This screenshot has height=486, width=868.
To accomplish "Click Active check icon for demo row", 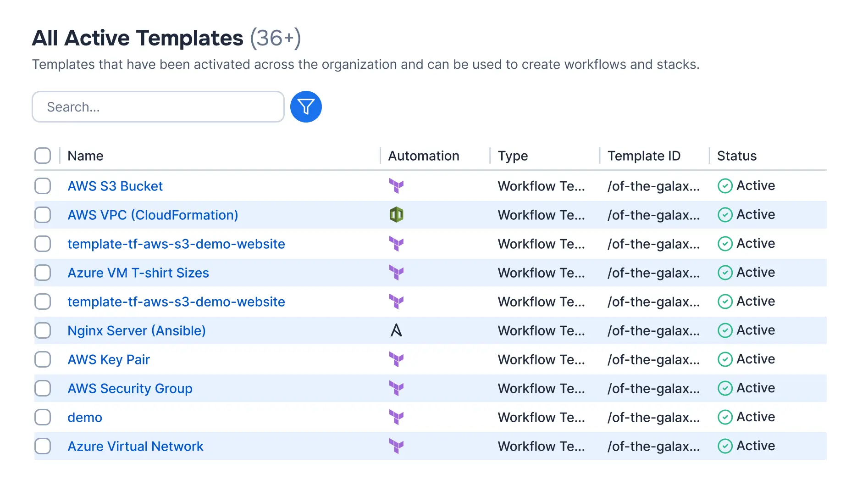I will pyautogui.click(x=725, y=417).
